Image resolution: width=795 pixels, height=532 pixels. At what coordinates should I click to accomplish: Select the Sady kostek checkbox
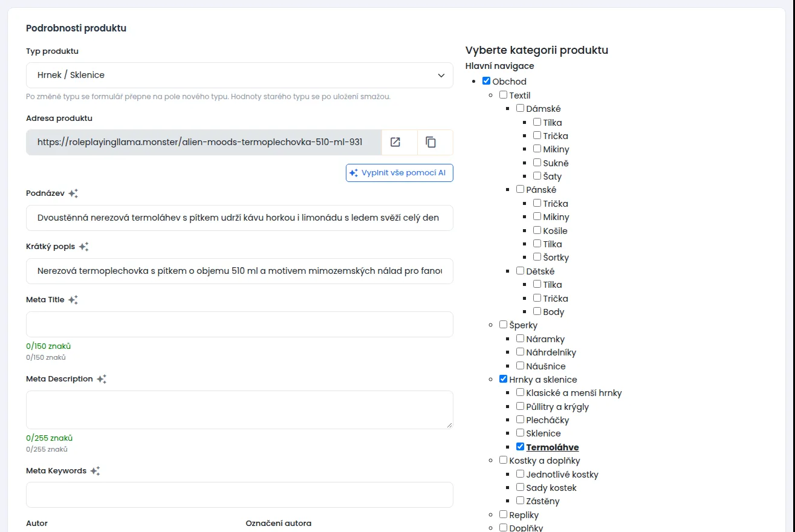click(520, 487)
